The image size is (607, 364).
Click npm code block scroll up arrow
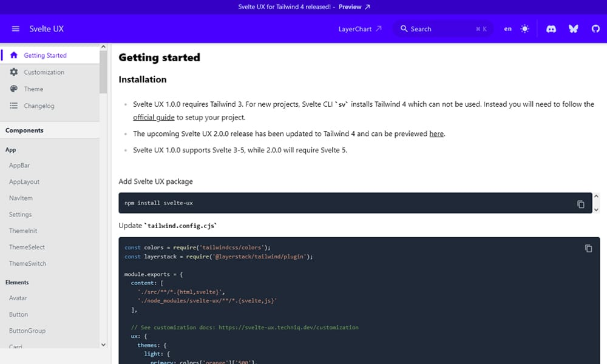596,196
